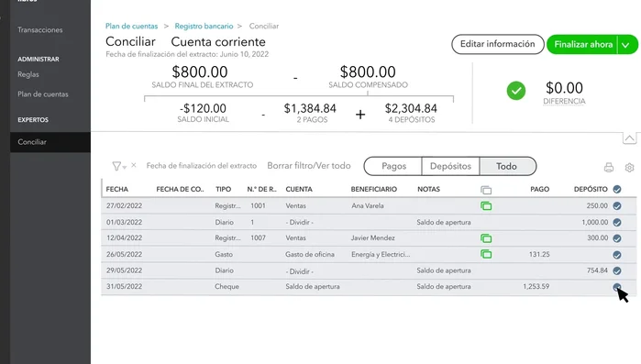Toggle cleared mark for 1,253.59 cheque
This screenshot has height=364, width=641.
[617, 287]
